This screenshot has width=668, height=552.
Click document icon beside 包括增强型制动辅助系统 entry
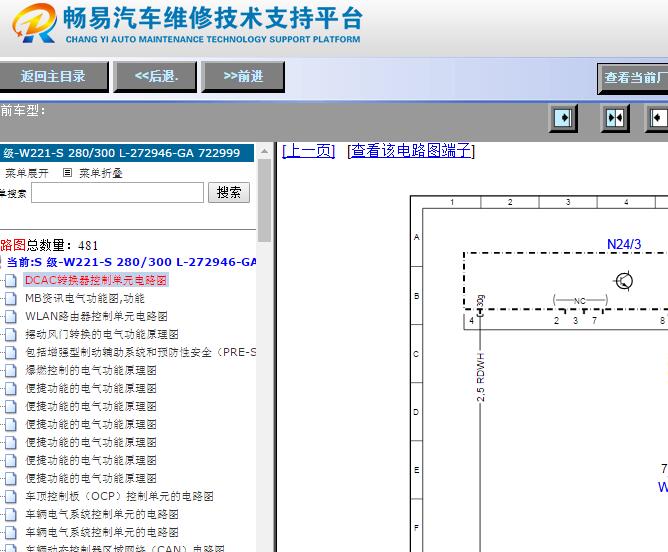click(11, 352)
